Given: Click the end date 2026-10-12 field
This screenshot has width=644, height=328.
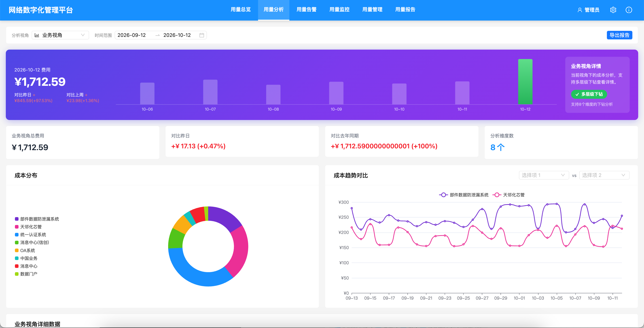Looking at the screenshot, I should (x=177, y=35).
